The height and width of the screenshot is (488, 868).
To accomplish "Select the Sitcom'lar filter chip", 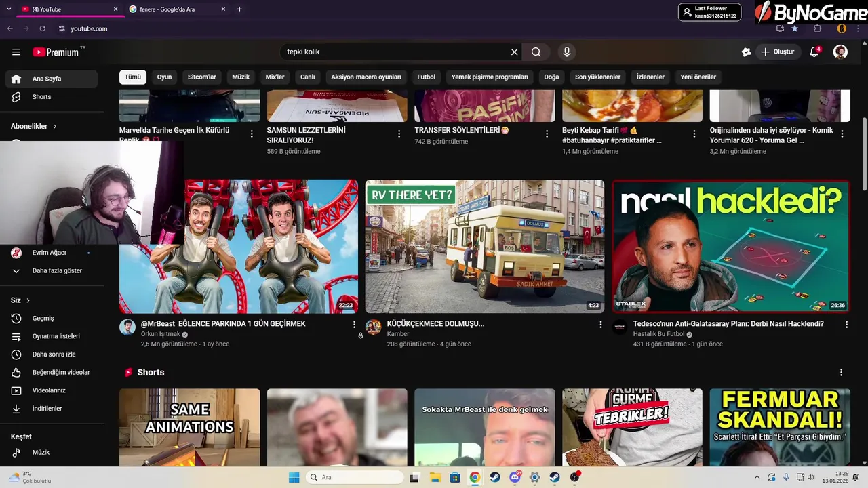I will pos(202,77).
